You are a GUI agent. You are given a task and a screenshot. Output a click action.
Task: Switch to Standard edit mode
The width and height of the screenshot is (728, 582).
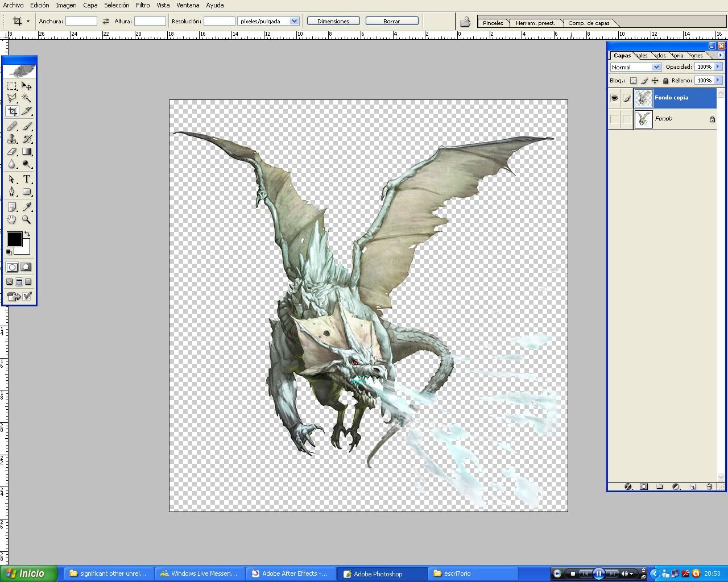pyautogui.click(x=13, y=267)
